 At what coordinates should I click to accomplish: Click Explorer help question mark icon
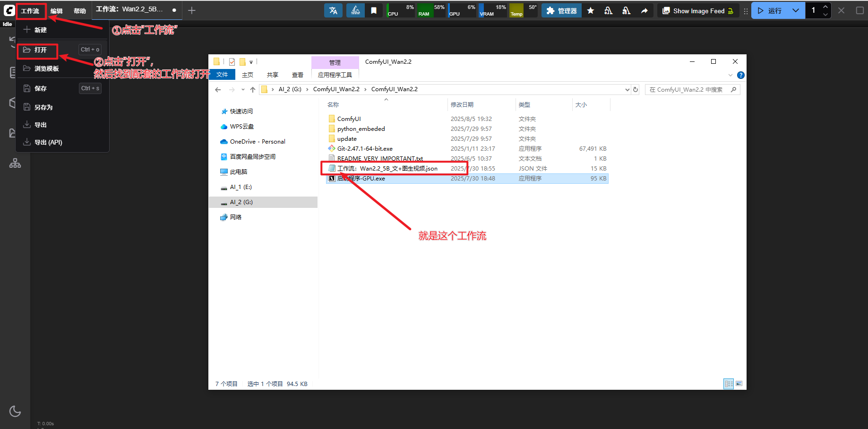(741, 75)
